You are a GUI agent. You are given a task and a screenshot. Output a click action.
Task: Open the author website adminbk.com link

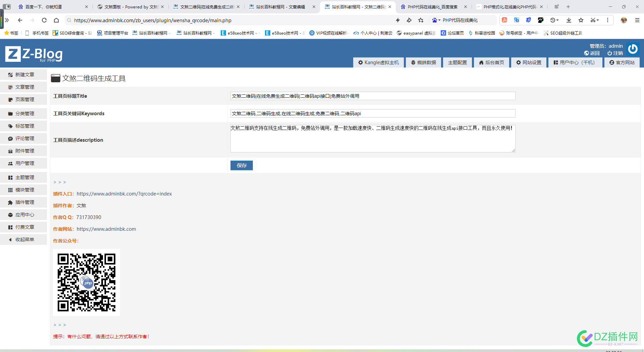point(106,229)
